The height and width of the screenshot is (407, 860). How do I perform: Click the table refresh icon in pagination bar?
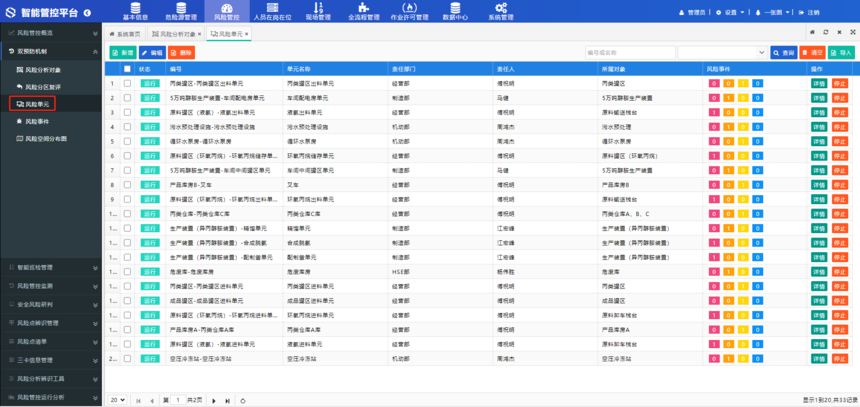pos(243,400)
